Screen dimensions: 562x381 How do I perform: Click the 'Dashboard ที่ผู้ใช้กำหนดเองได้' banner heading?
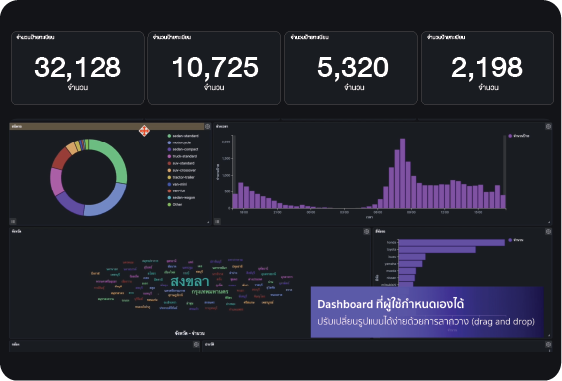(391, 304)
